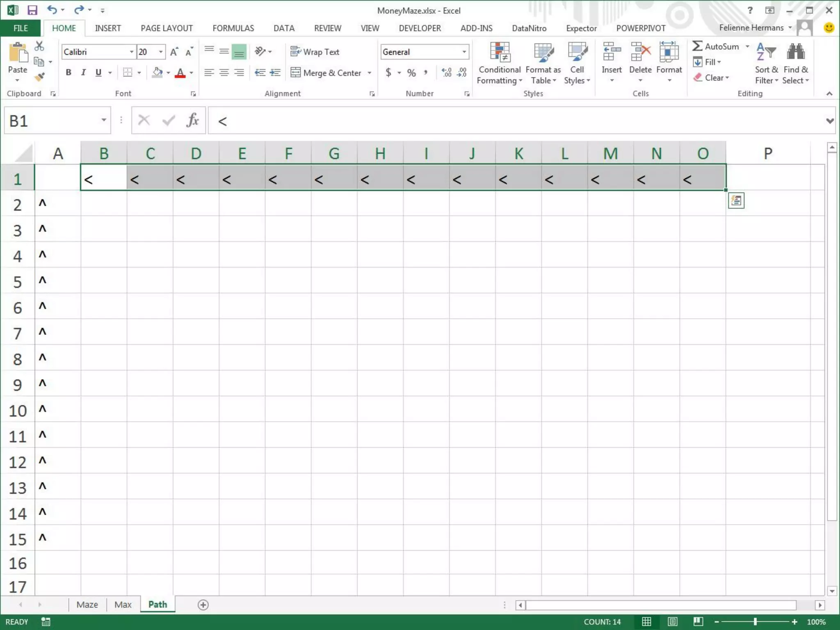Click the Merge & Center button
Screen dimensions: 840x630
click(x=326, y=73)
